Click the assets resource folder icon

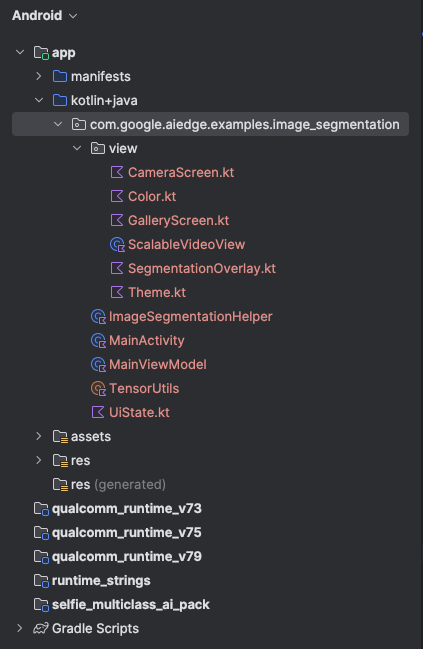[60, 437]
